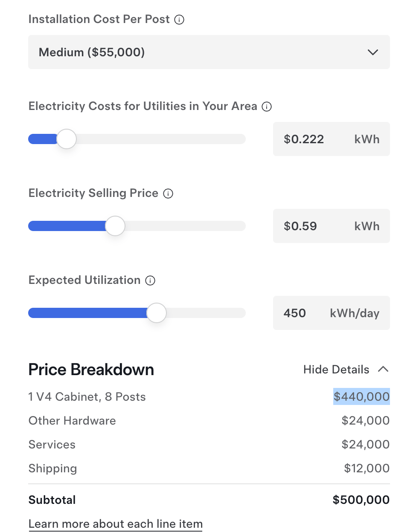Click info icon beside Electricity Selling Price
The width and height of the screenshot is (419, 532).
pos(169,194)
